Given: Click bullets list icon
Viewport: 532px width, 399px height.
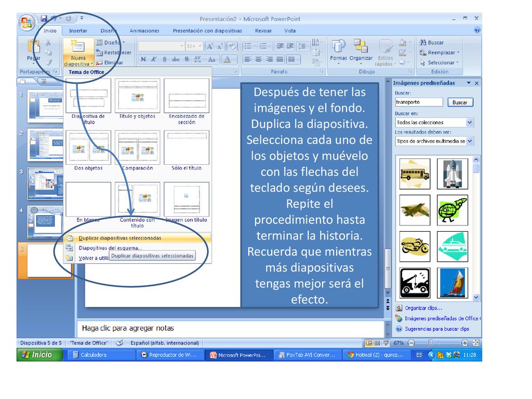Looking at the screenshot, I should [249, 46].
